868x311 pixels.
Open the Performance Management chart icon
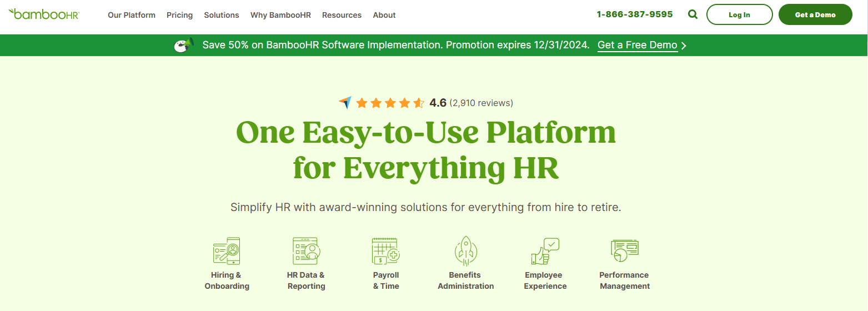[x=624, y=251]
